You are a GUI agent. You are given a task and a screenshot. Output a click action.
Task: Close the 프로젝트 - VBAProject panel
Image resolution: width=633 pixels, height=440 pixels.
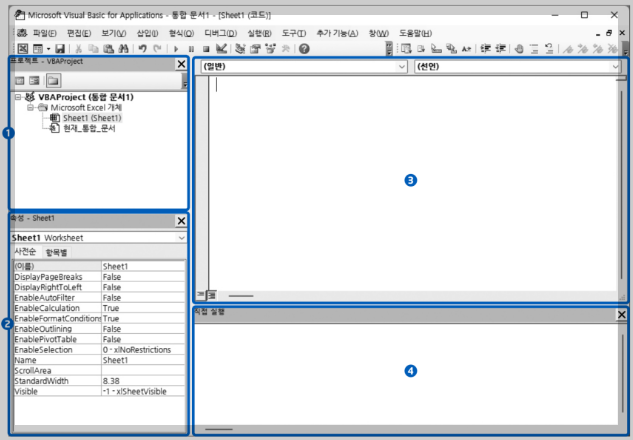181,64
